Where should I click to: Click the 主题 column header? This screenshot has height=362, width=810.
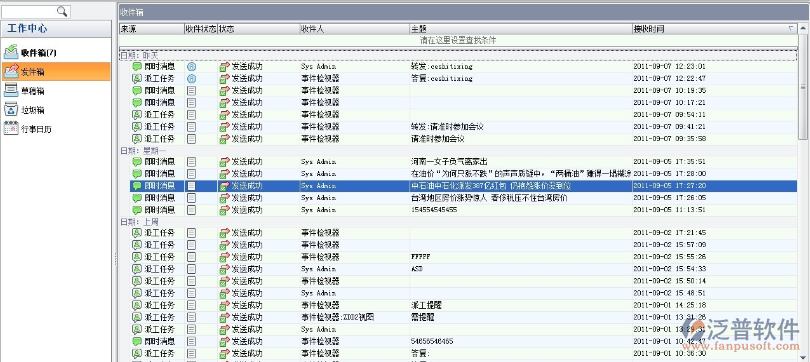click(x=521, y=29)
